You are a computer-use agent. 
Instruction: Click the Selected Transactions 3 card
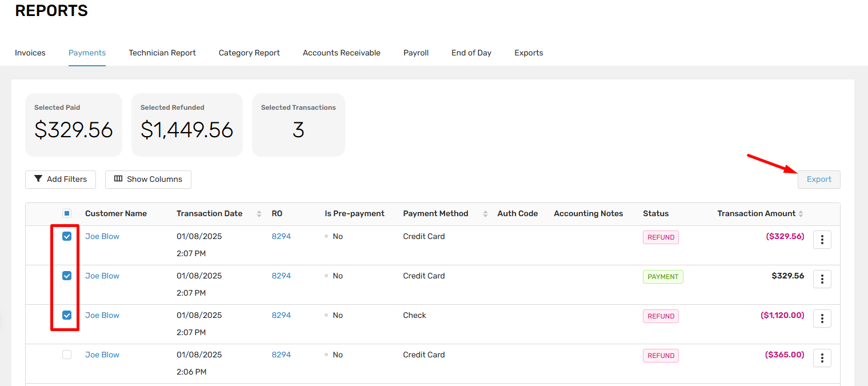298,125
